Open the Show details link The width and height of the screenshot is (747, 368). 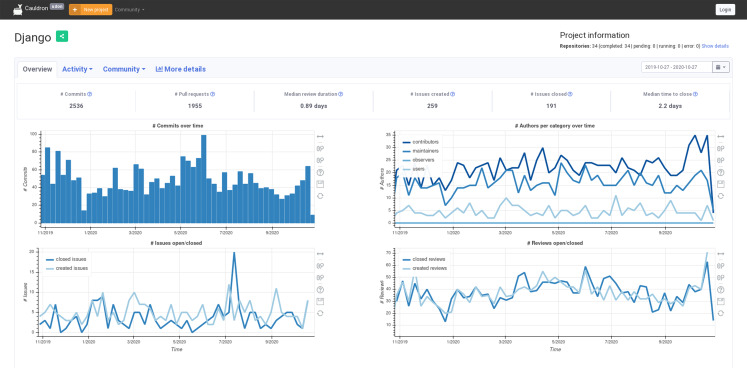click(x=715, y=46)
